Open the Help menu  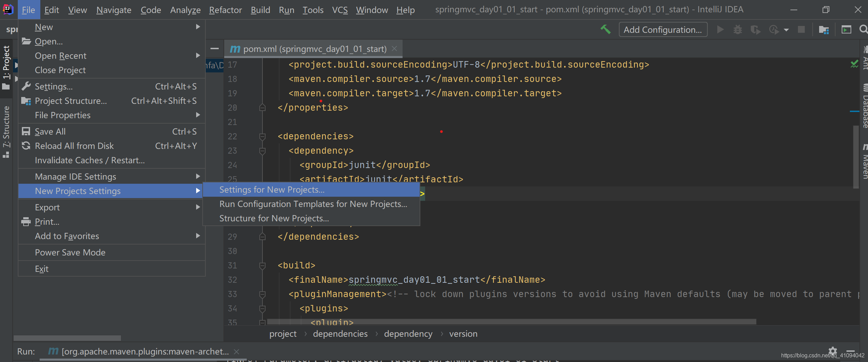405,10
